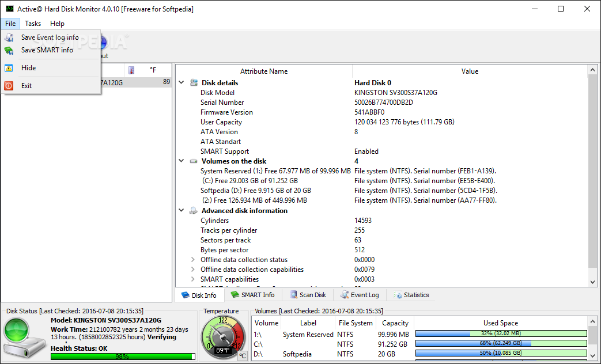Open the Help menu
Image resolution: width=601 pixels, height=364 pixels.
pyautogui.click(x=57, y=24)
